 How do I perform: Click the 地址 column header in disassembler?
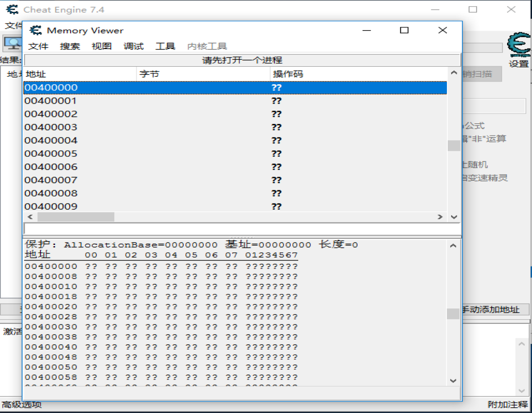coord(80,74)
